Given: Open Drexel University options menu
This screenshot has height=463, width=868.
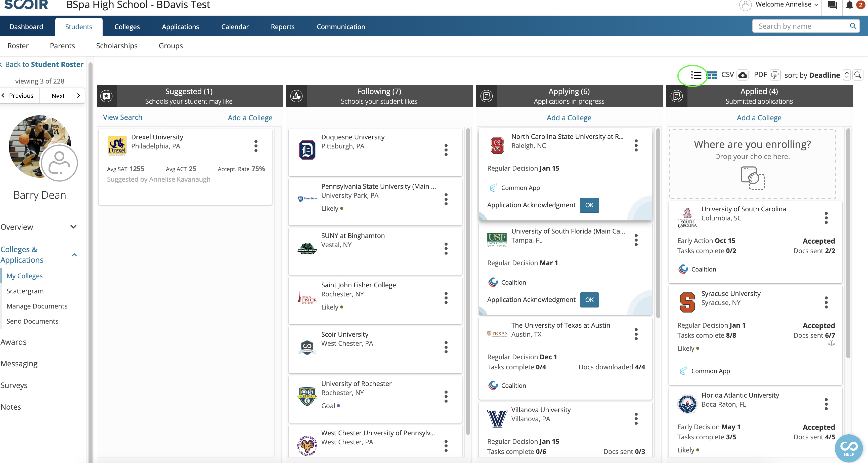Looking at the screenshot, I should click(x=256, y=146).
